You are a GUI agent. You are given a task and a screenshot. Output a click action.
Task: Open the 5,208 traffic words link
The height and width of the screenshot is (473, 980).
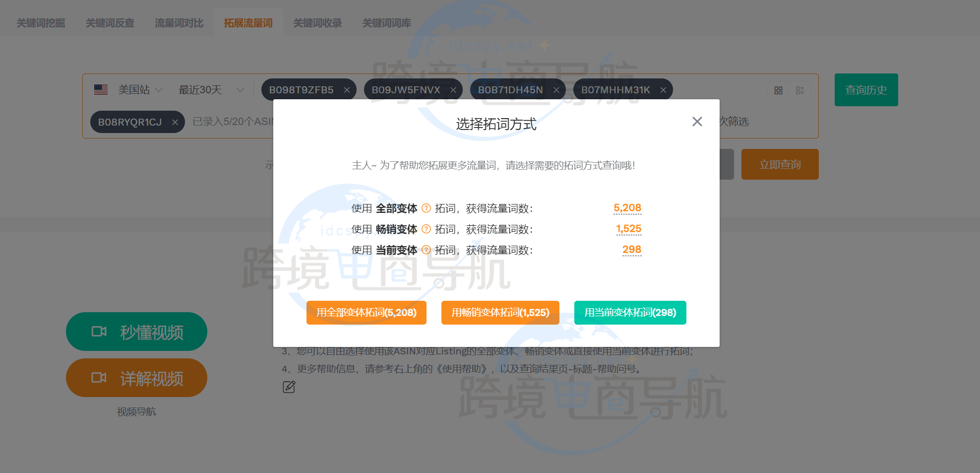[x=627, y=207]
